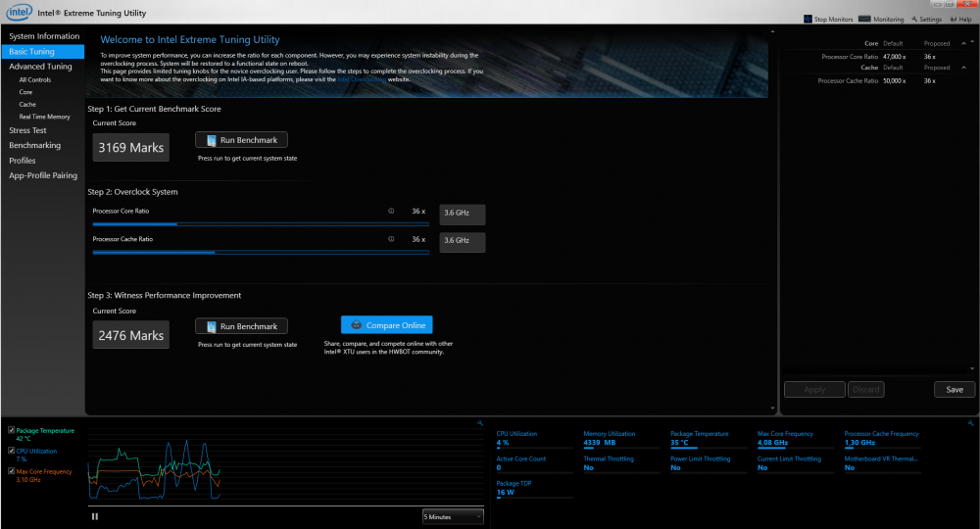
Task: Pause the monitoring graph
Action: click(95, 516)
